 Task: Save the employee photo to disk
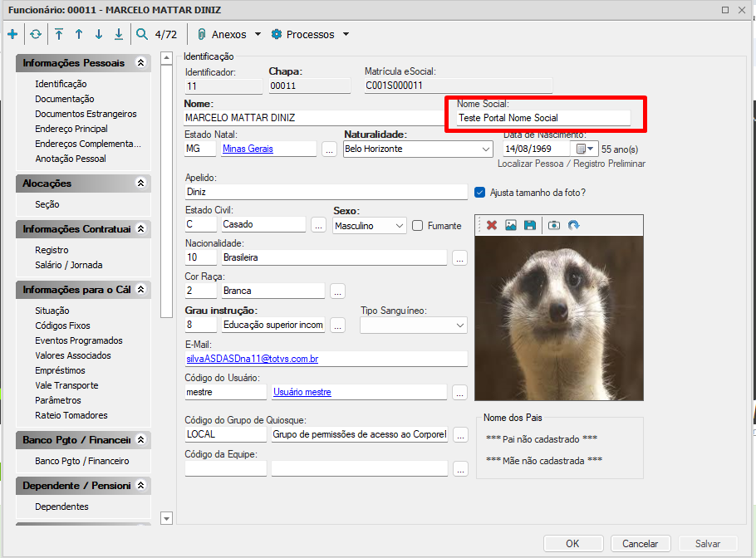tap(530, 225)
